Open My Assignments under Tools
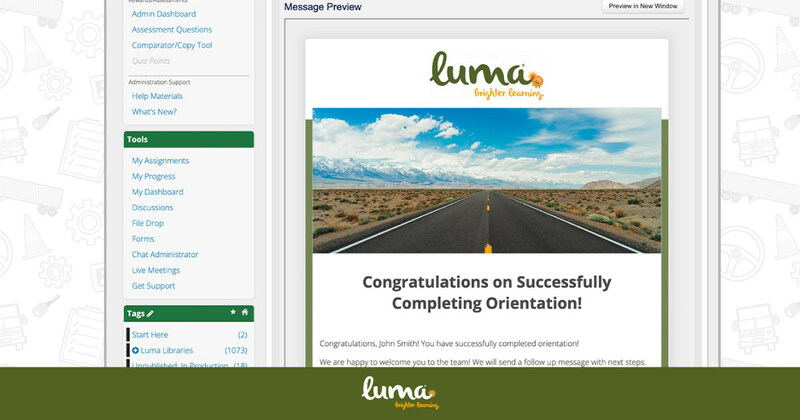This screenshot has height=420, width=800. click(160, 161)
